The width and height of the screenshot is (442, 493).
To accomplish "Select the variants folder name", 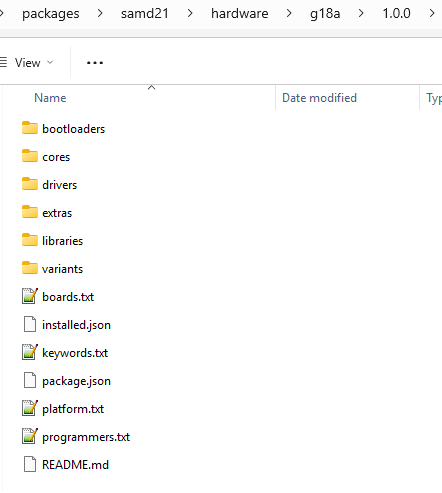I will point(62,269).
